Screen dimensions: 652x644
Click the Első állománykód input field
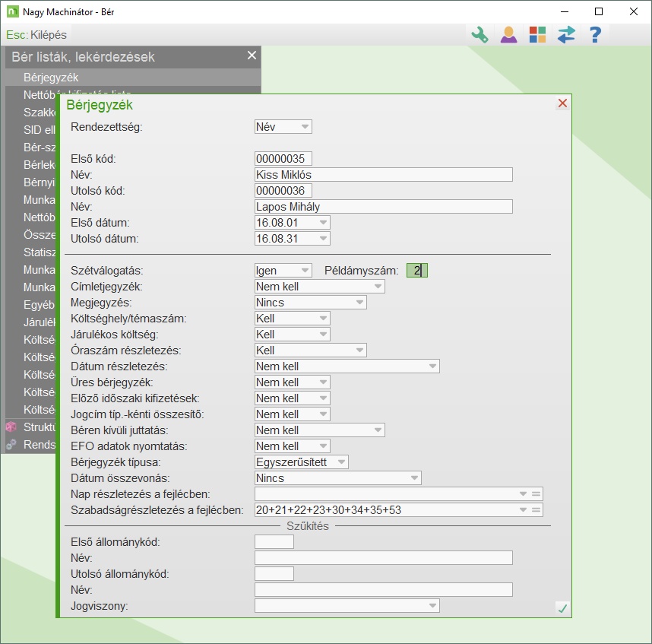(274, 542)
